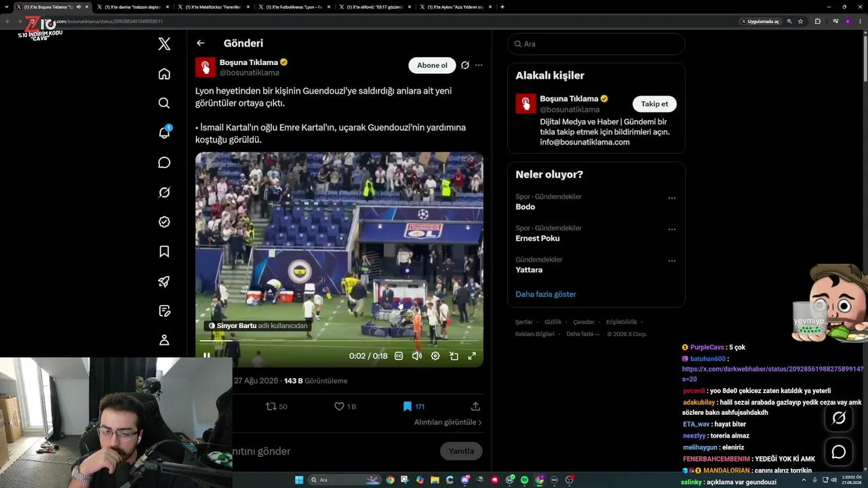The image size is (868, 488).
Task: Switch to the FutbolArena browser tab
Action: [294, 7]
